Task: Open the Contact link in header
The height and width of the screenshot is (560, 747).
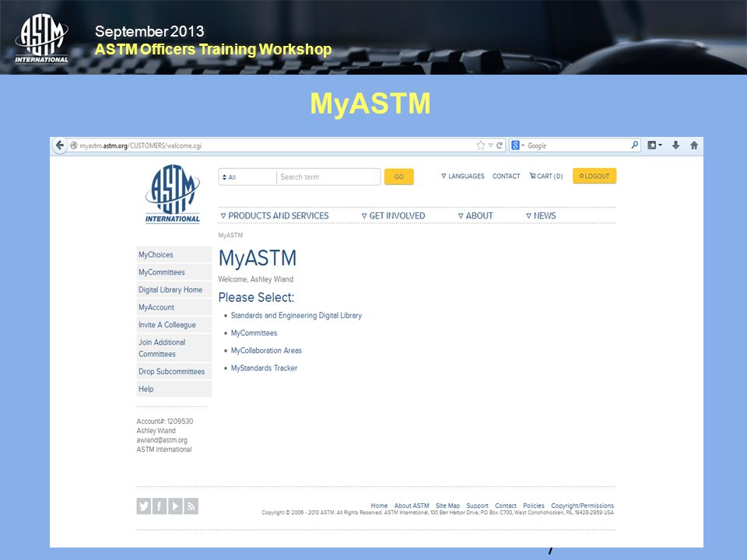Action: click(x=506, y=177)
